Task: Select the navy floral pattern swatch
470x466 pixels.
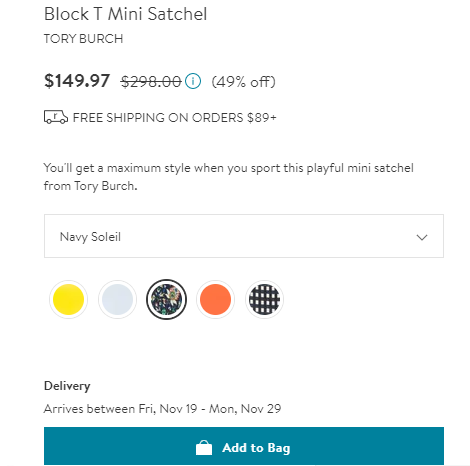Action: coord(166,299)
